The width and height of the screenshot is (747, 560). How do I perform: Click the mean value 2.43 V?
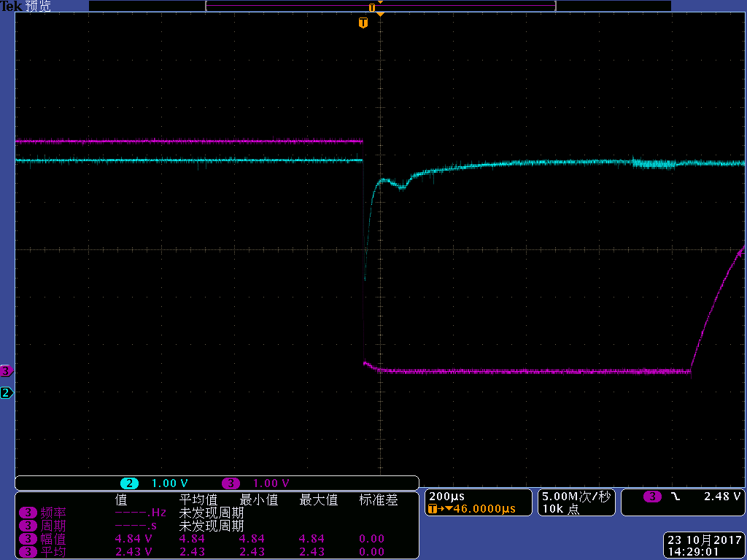point(133,551)
